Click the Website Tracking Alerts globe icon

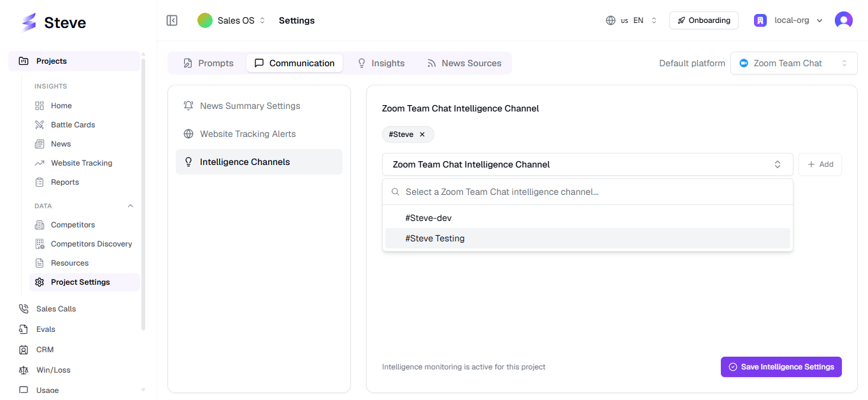[x=189, y=134]
